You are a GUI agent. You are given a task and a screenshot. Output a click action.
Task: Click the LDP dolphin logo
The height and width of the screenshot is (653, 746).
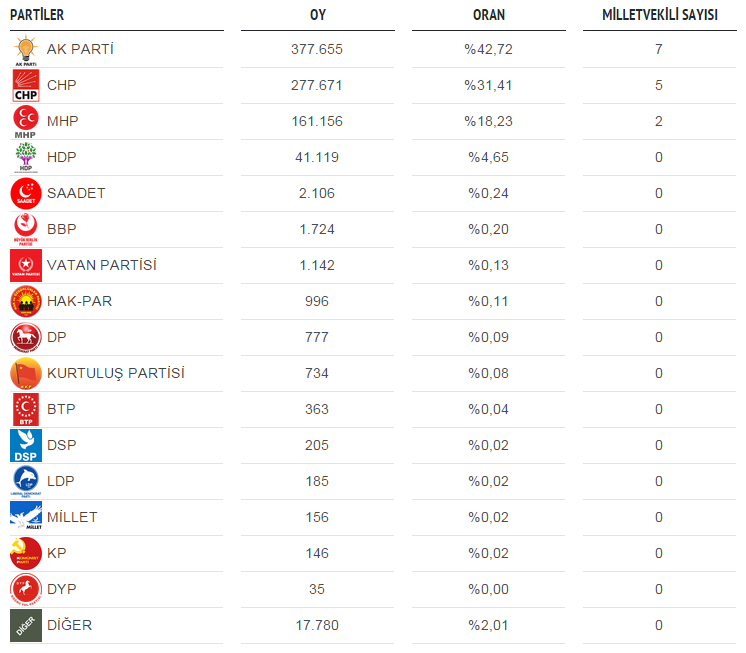[x=26, y=481]
